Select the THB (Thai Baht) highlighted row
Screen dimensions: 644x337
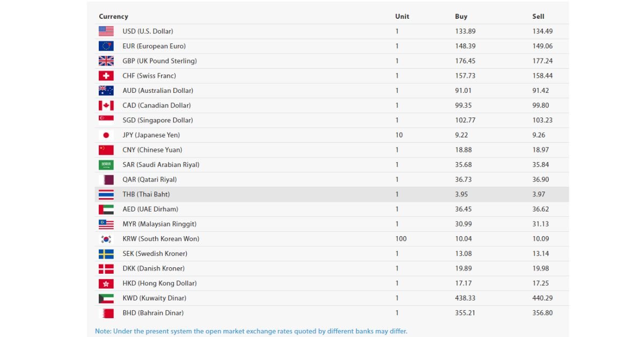click(332, 194)
